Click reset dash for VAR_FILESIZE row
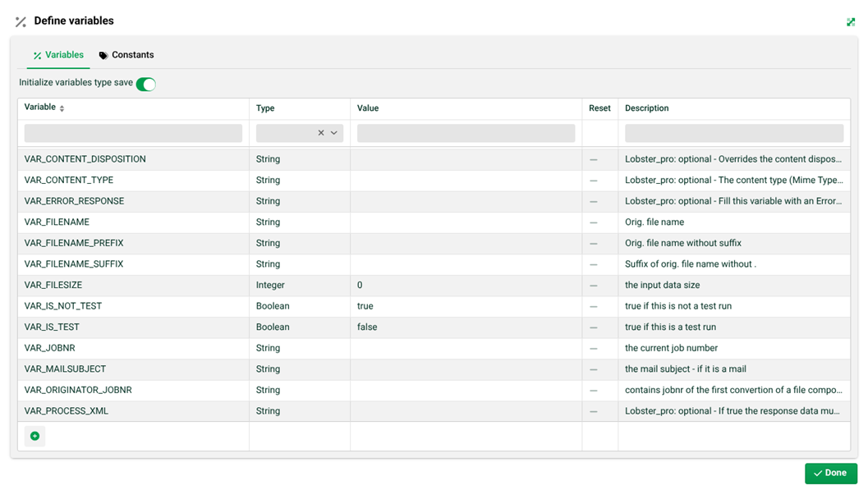This screenshot has height=490, width=868. pyautogui.click(x=594, y=286)
